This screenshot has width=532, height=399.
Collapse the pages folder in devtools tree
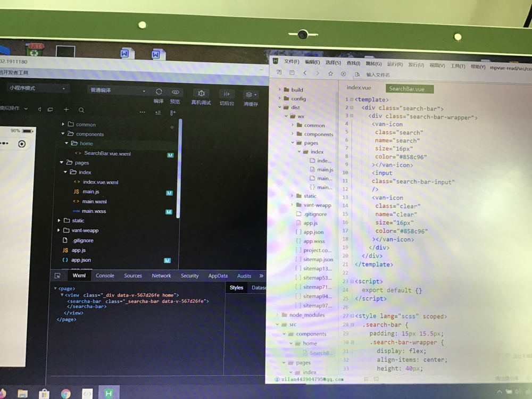(x=61, y=162)
